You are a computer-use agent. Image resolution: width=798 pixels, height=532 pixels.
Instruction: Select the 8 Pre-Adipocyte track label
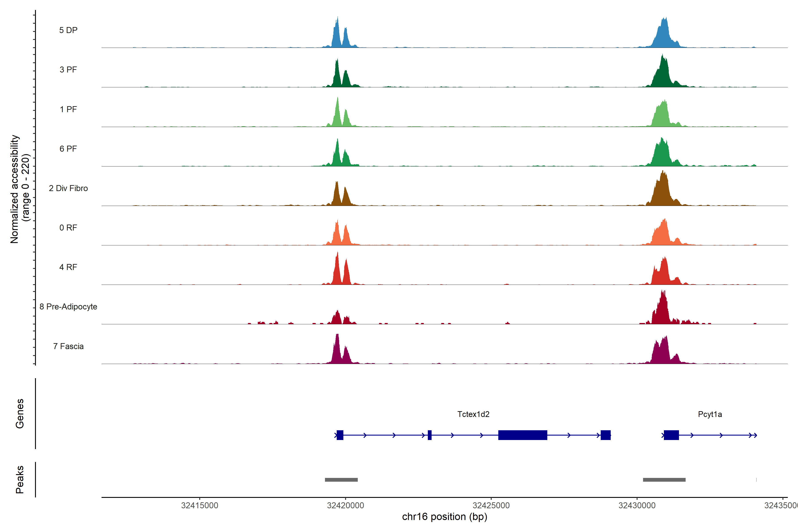(68, 307)
